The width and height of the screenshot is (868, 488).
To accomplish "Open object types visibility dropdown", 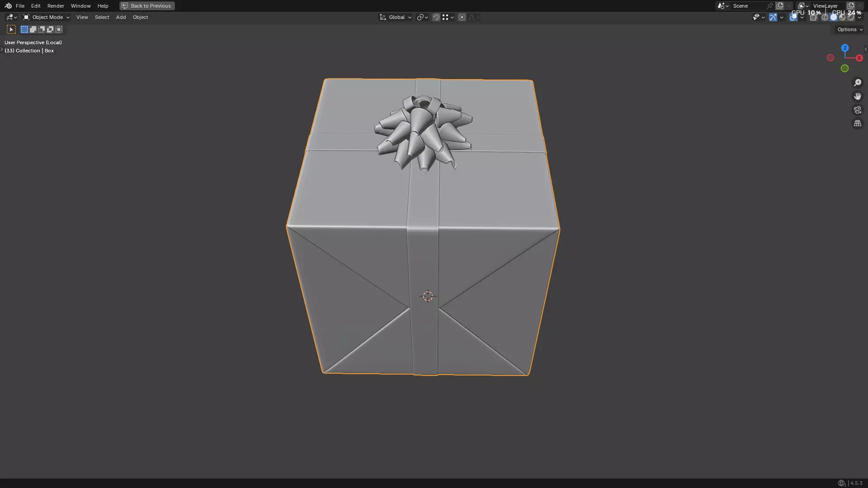I will click(759, 17).
